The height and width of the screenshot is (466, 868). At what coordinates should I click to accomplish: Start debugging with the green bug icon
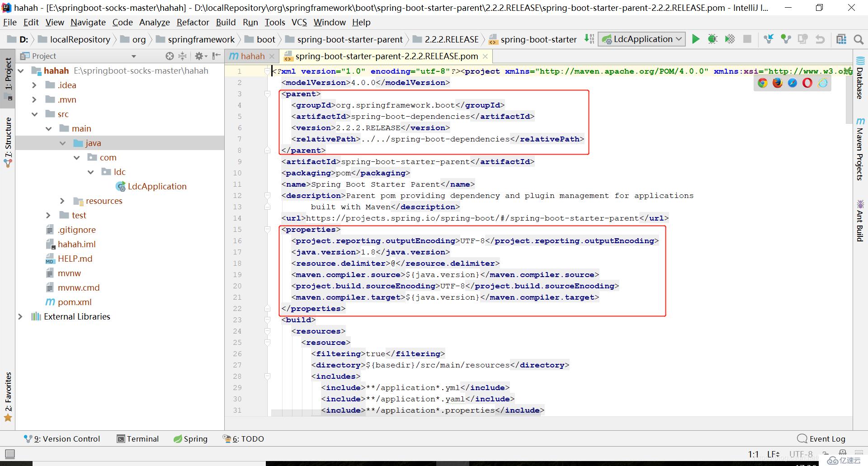click(712, 39)
